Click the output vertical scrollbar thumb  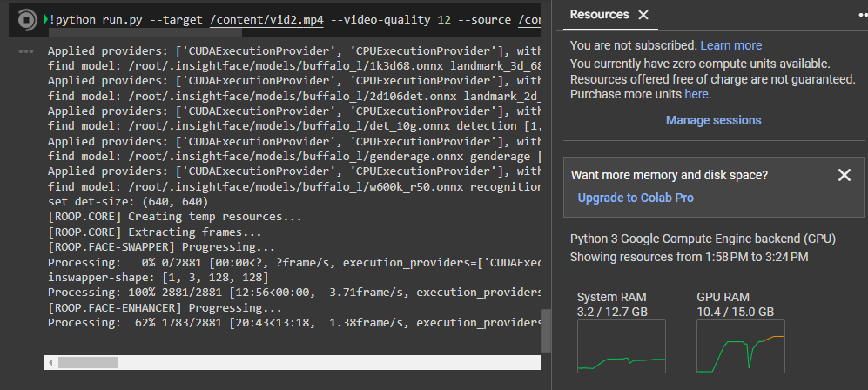(x=546, y=331)
